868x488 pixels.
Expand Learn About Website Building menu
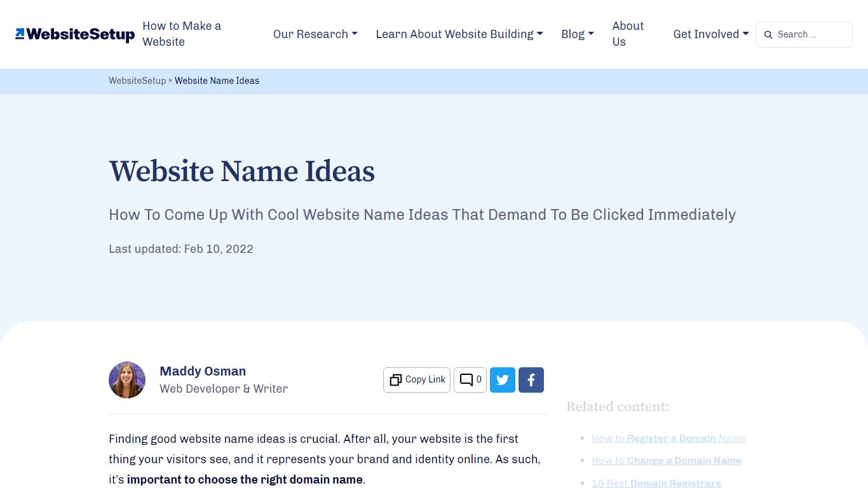(x=458, y=34)
